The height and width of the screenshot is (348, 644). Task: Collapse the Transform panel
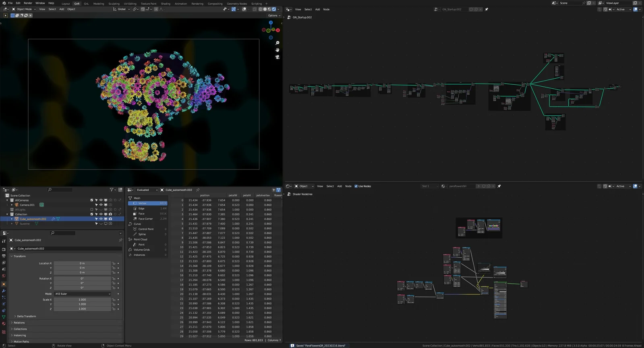pos(19,256)
